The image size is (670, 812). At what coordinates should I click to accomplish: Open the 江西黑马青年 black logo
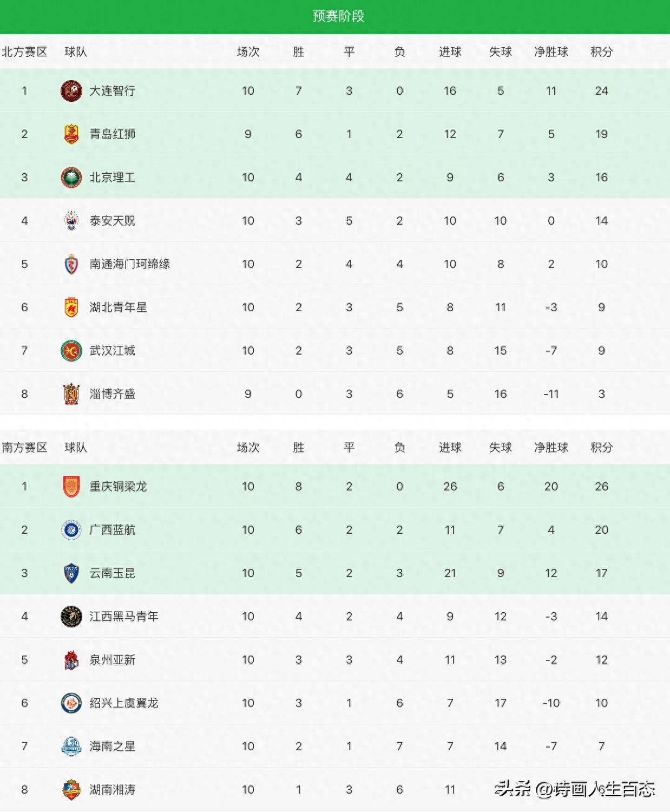(71, 617)
